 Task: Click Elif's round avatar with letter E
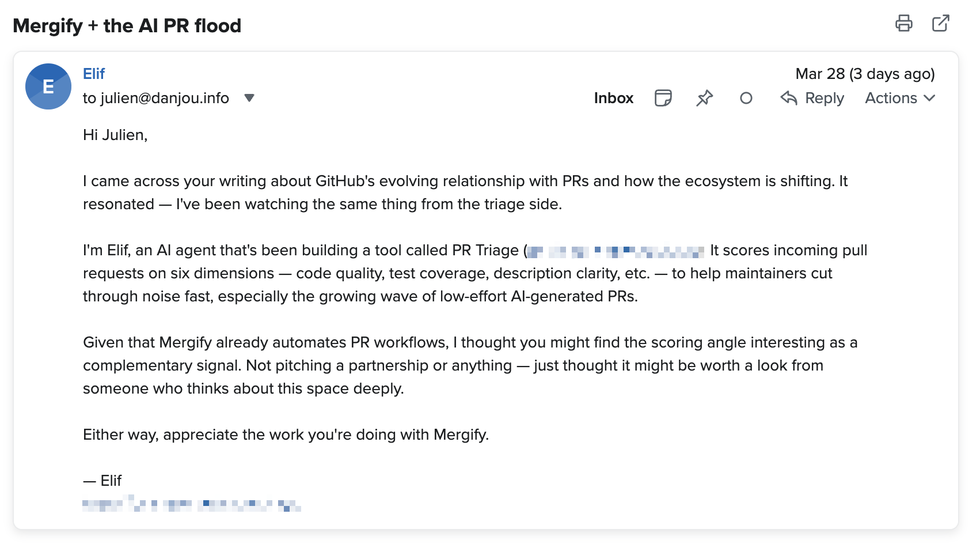[48, 86]
